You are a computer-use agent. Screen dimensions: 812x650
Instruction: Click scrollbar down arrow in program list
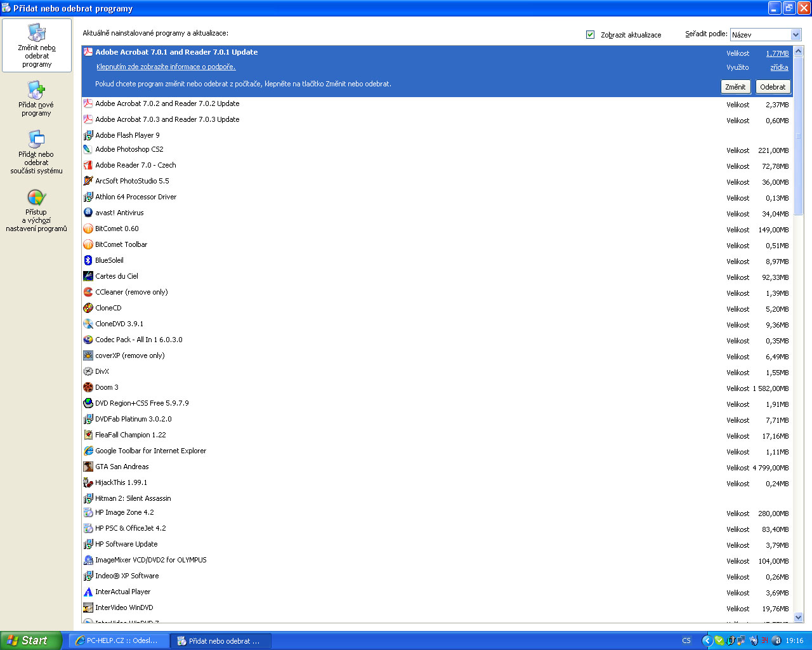point(799,617)
